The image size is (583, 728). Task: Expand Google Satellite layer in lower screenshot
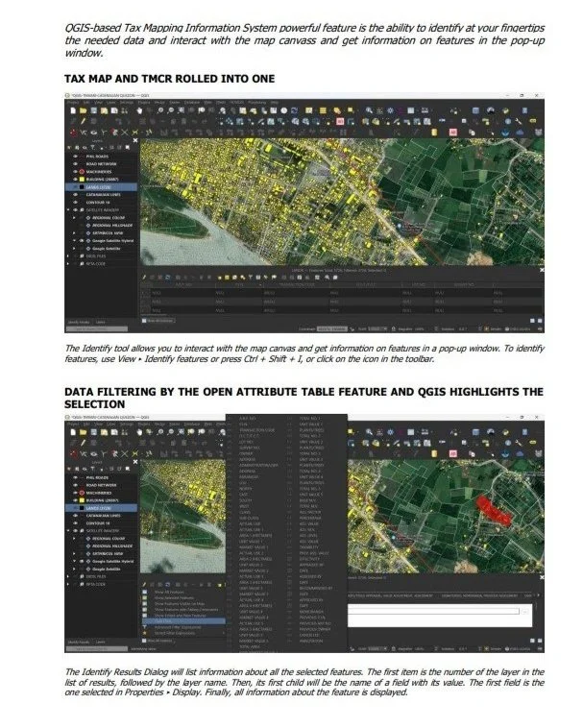point(74,569)
